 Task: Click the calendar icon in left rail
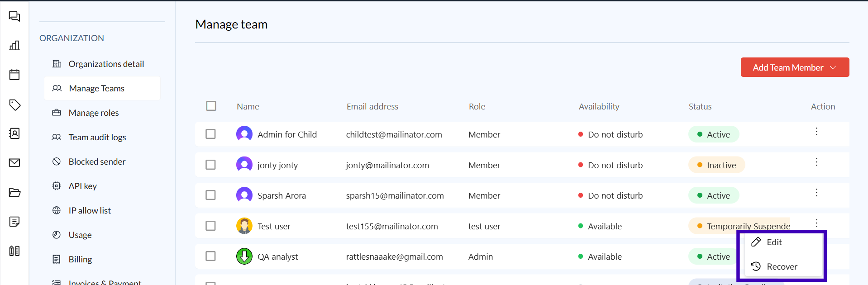[x=14, y=75]
